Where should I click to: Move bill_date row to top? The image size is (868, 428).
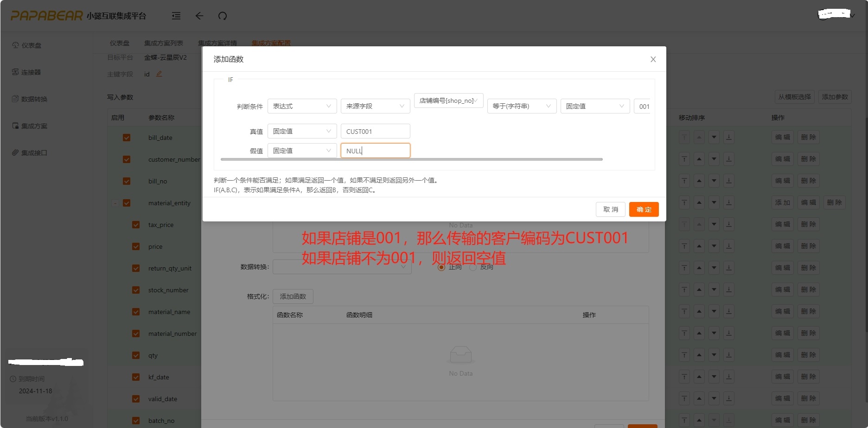pyautogui.click(x=684, y=138)
